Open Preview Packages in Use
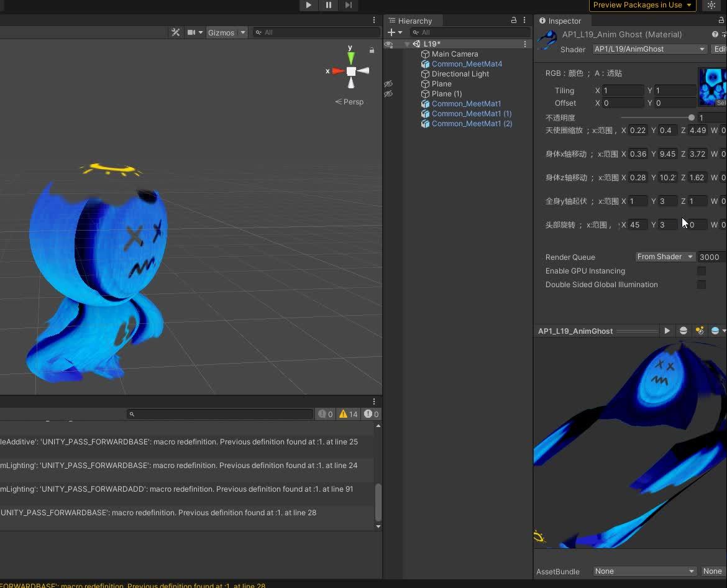This screenshot has height=588, width=727. [x=642, y=5]
